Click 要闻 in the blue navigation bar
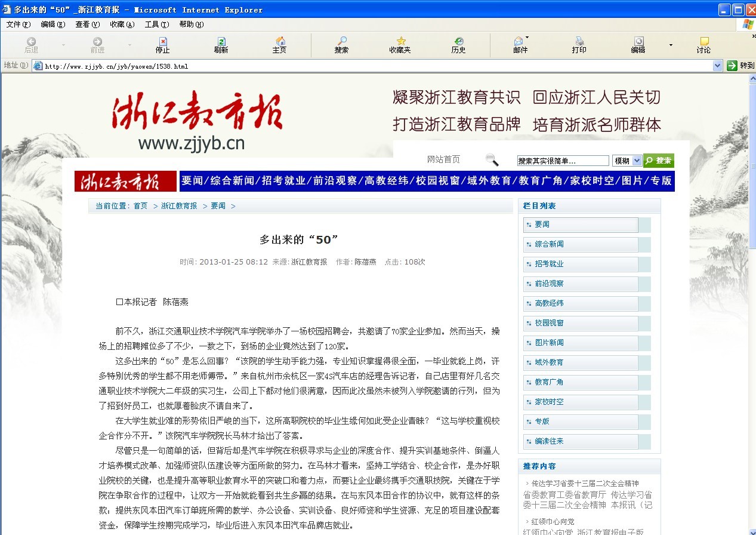Image resolution: width=756 pixels, height=535 pixels. point(193,180)
